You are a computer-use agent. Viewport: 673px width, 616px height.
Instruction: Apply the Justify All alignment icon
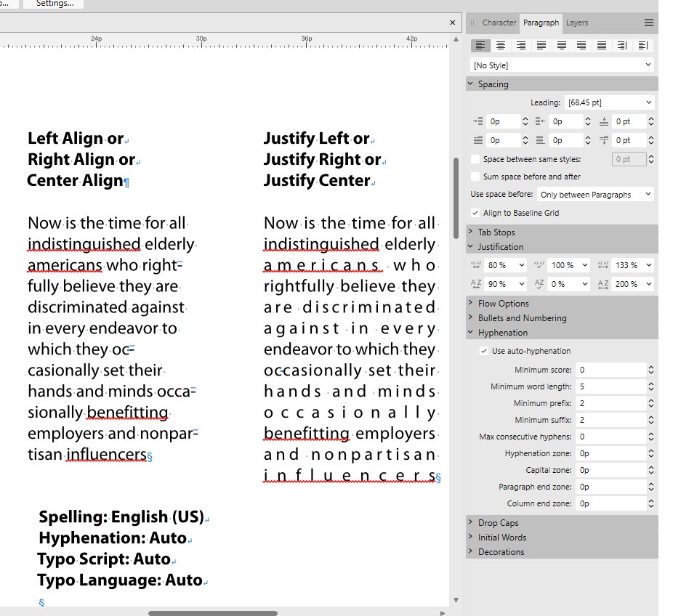click(x=602, y=45)
